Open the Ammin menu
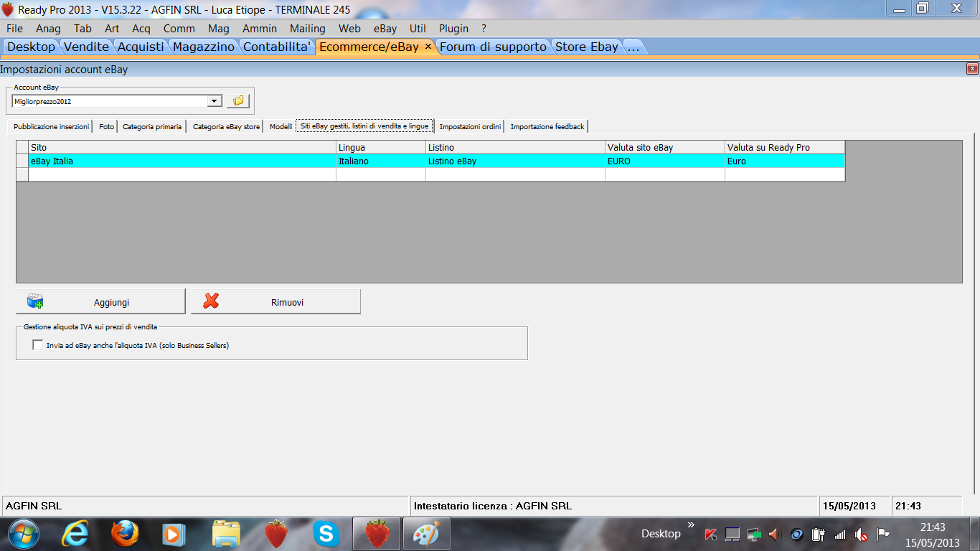980x551 pixels. click(x=260, y=29)
